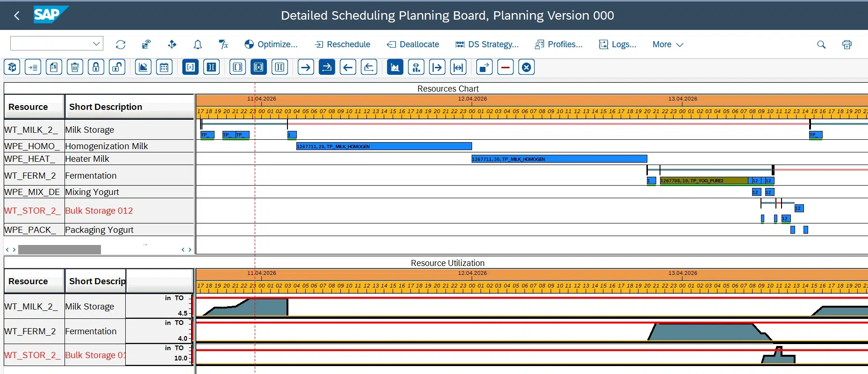The image size is (868, 374).
Task: Click operation bar 1267711, 20, TP_MILK_HOMOGEN
Action: (x=384, y=146)
